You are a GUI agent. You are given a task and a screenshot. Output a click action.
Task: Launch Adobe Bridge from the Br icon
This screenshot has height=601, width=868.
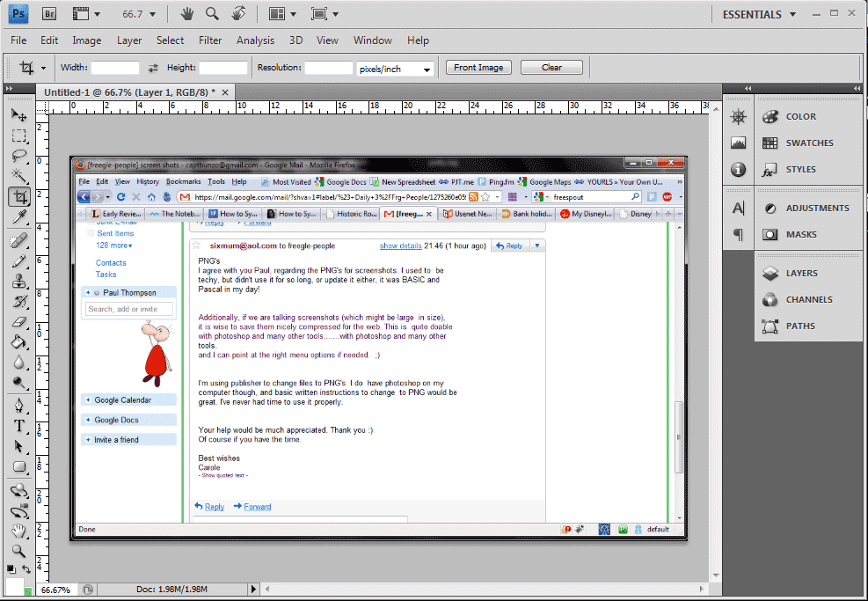click(49, 14)
